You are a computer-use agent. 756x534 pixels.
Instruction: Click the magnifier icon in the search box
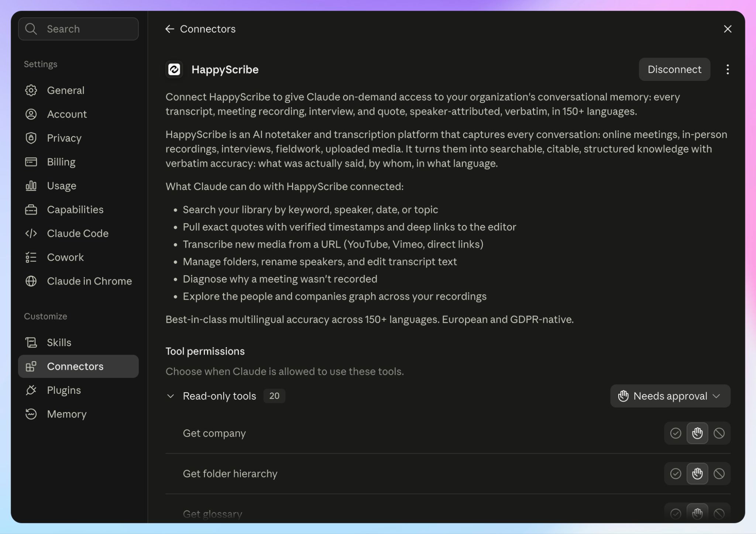31,29
